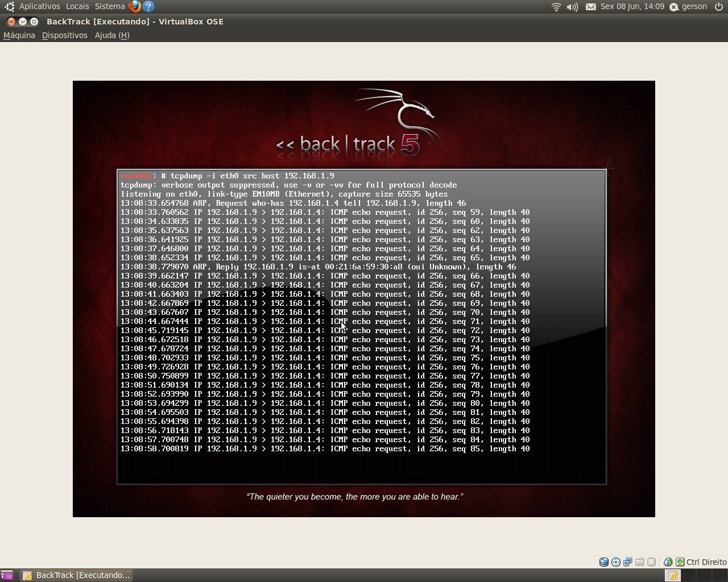Open the blue help question-mark icon

(148, 7)
